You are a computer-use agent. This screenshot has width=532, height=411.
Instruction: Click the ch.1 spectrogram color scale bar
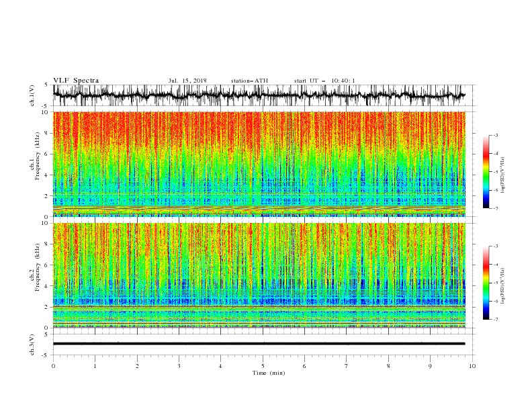coord(486,172)
